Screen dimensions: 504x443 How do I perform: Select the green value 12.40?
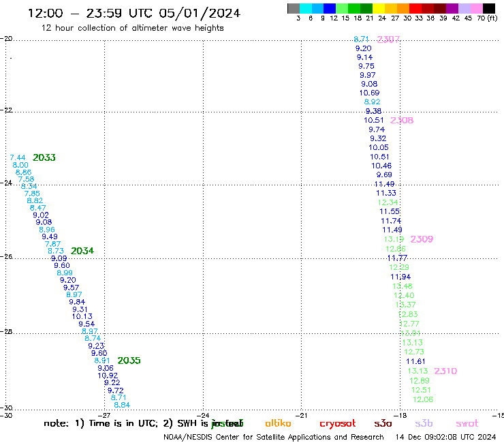click(x=405, y=295)
